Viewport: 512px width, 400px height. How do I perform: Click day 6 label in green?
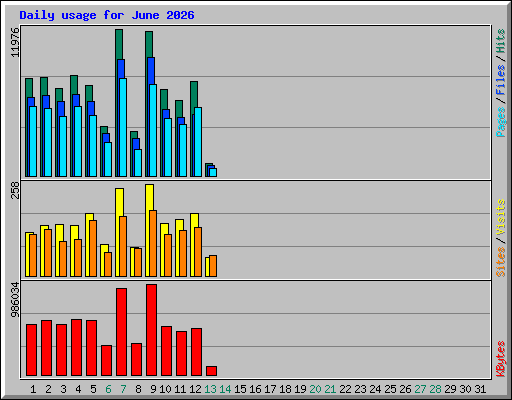coord(108,389)
